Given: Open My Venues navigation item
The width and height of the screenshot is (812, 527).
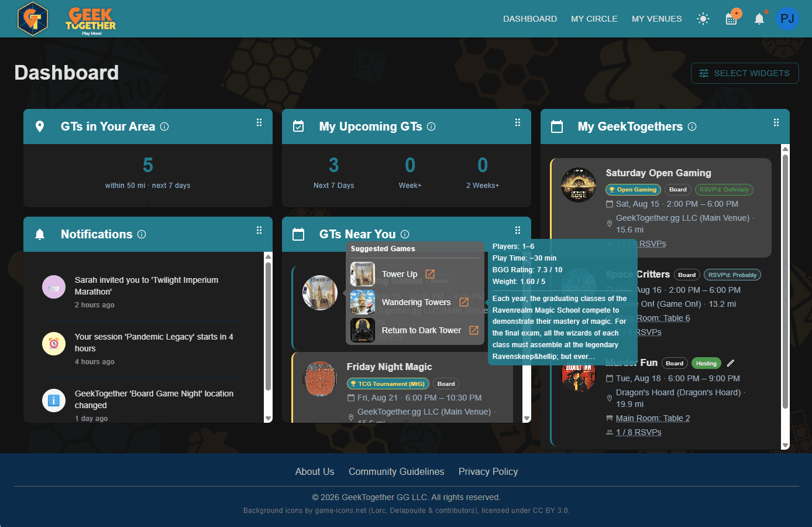Looking at the screenshot, I should click(x=657, y=19).
